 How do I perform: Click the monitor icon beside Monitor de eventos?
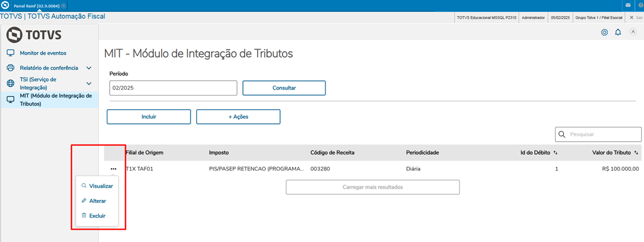click(x=11, y=53)
